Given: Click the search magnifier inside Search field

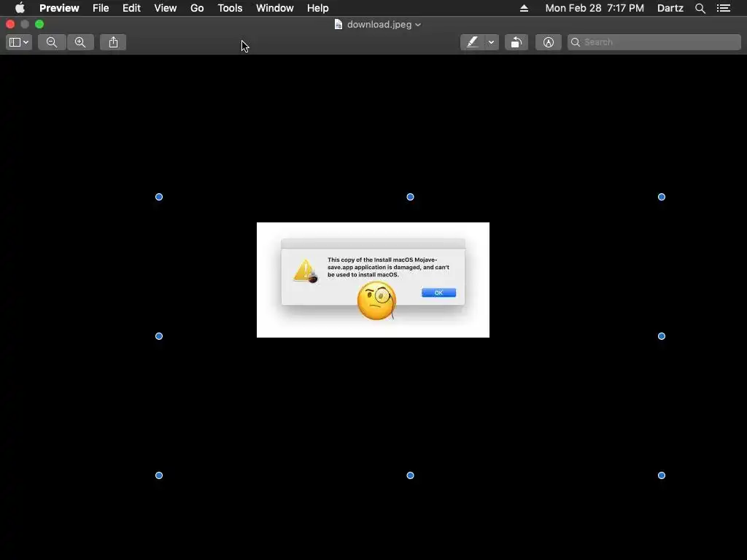Looking at the screenshot, I should (x=576, y=42).
